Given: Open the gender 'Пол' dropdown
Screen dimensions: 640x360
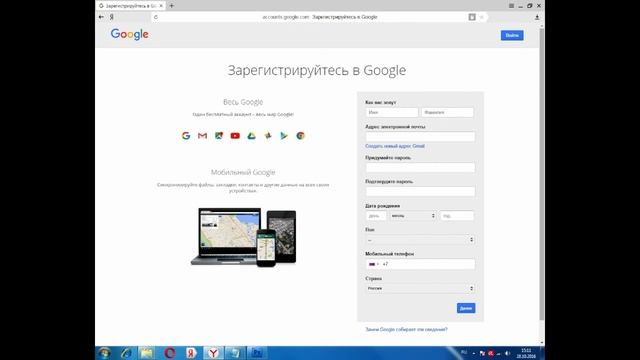Looking at the screenshot, I should point(420,240).
